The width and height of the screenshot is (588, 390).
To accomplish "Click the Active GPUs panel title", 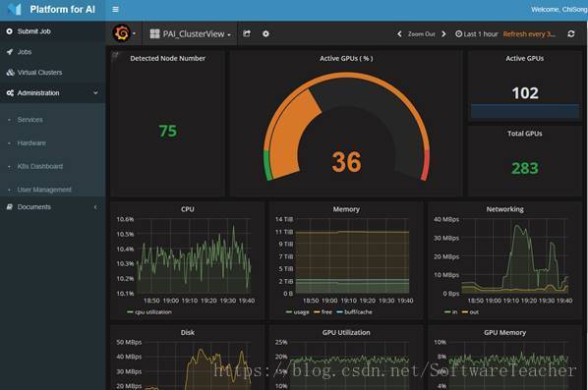I will click(x=525, y=58).
